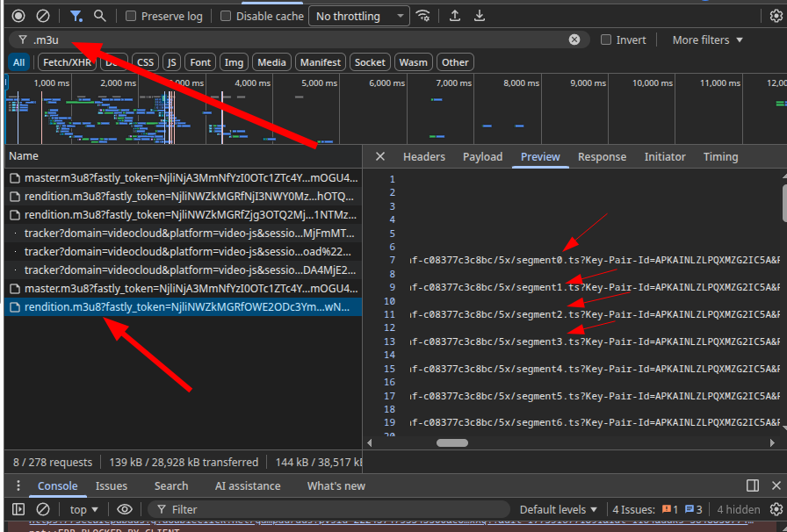Stop recording network log

(18, 16)
